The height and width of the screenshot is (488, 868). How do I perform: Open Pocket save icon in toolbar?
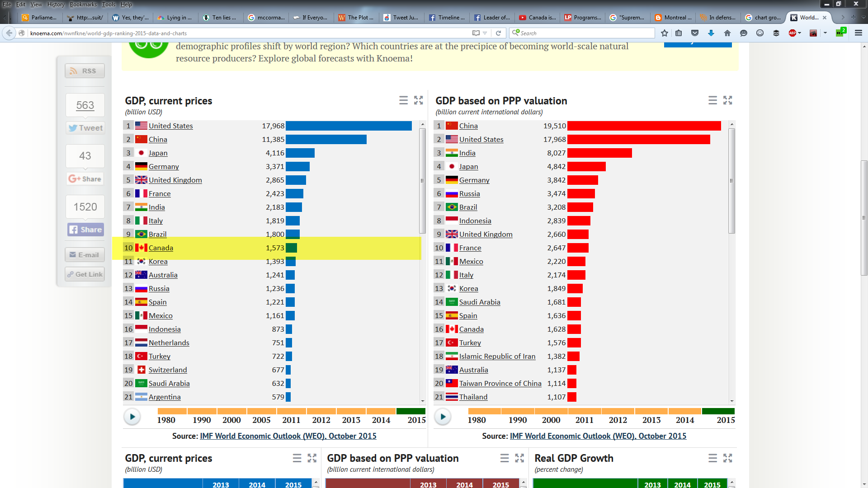695,33
